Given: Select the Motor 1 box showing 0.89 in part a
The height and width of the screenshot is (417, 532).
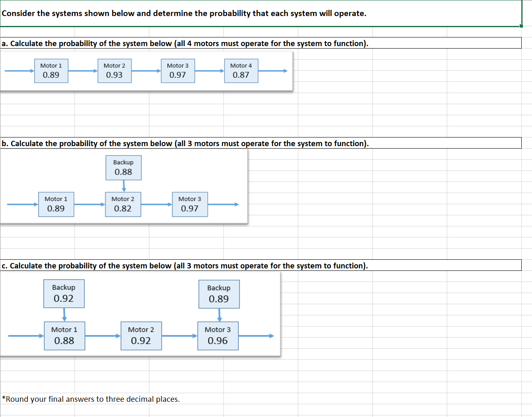Looking at the screenshot, I should (51, 70).
